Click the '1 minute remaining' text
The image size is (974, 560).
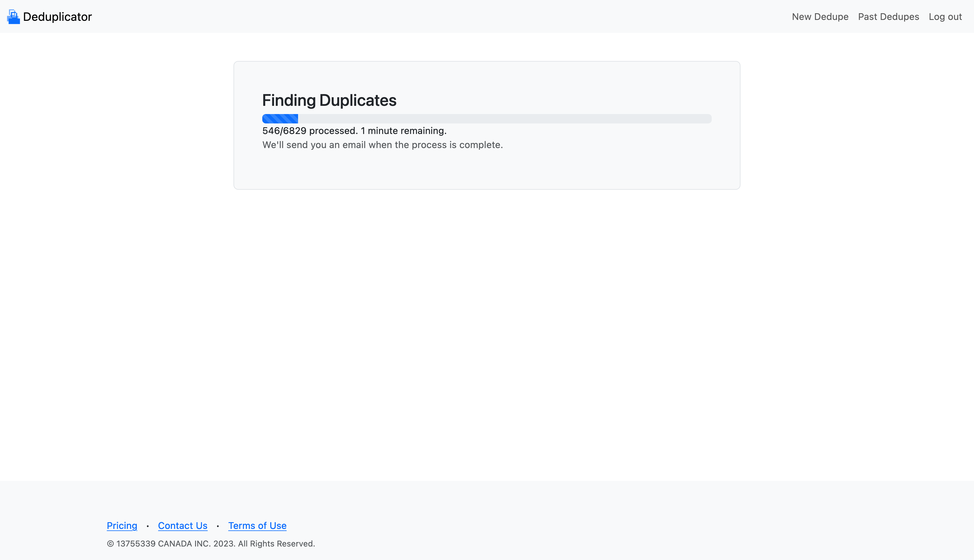[x=403, y=131]
